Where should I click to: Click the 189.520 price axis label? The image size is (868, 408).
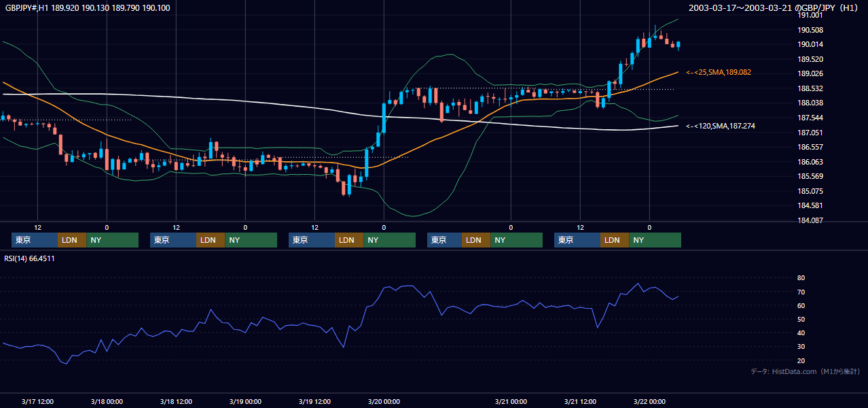(810, 59)
